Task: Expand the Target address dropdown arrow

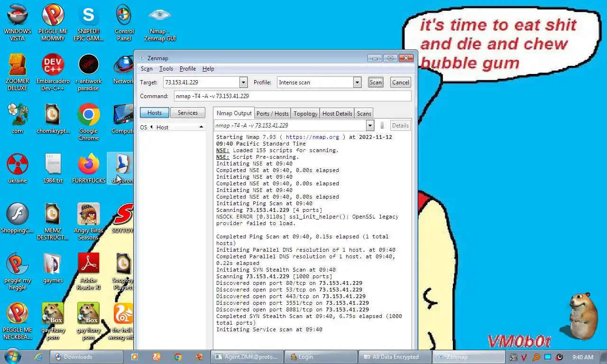Action: [243, 82]
